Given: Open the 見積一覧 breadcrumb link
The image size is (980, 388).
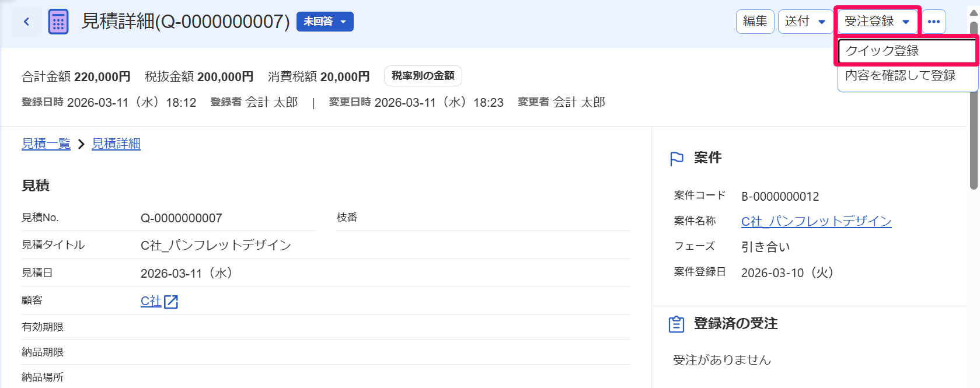Looking at the screenshot, I should coord(46,144).
